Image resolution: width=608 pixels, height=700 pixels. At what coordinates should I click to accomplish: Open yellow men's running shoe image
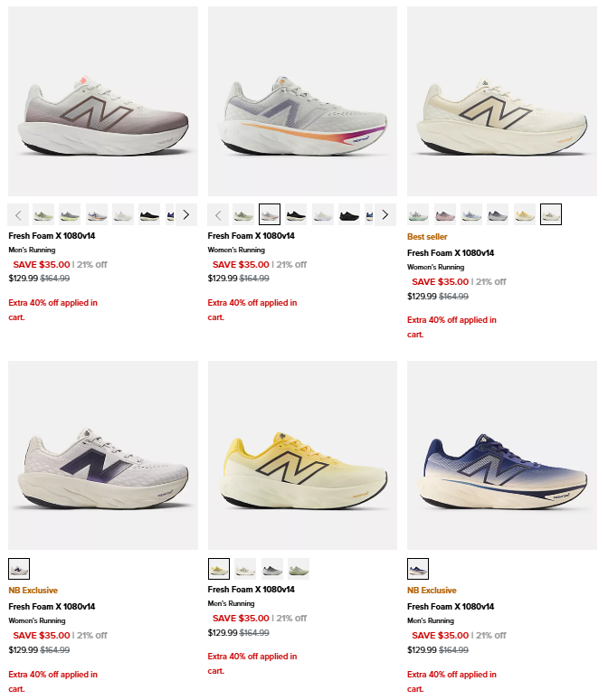click(x=302, y=455)
